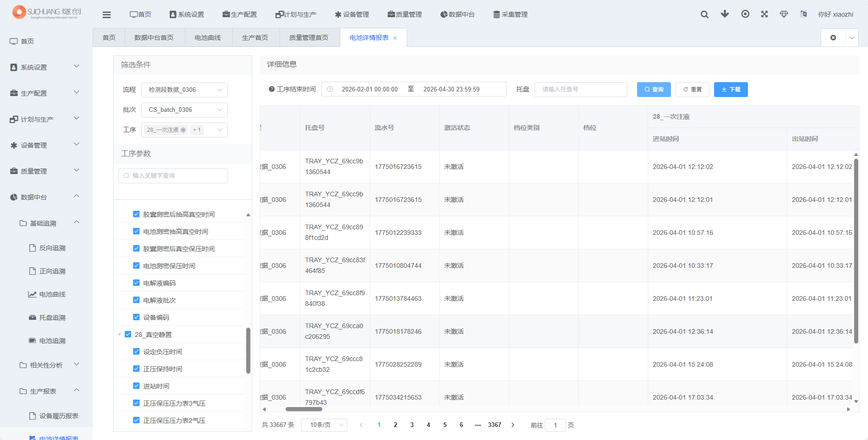868x440 pixels.
Task: Uncheck the 28_真空静置 group checkbox
Action: 128,334
